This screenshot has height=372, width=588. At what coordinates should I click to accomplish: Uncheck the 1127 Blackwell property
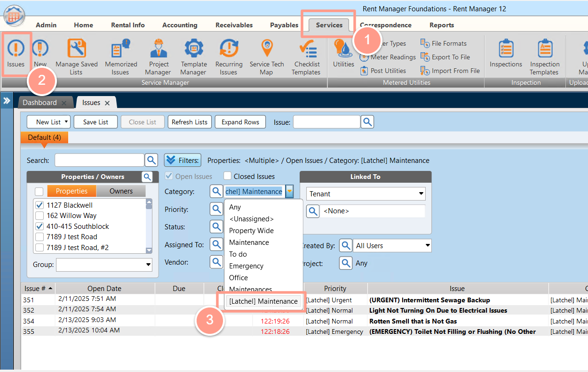click(40, 205)
